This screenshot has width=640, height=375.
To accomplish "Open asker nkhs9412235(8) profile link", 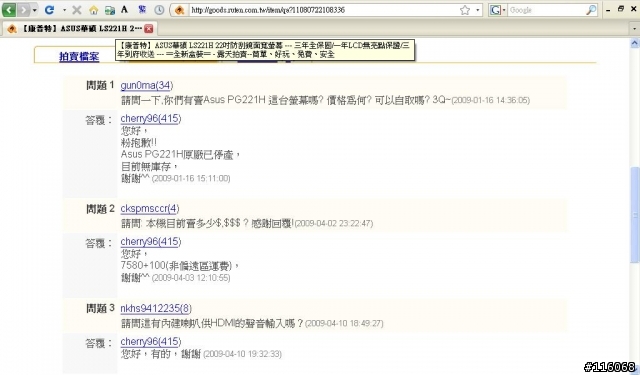I will point(156,308).
